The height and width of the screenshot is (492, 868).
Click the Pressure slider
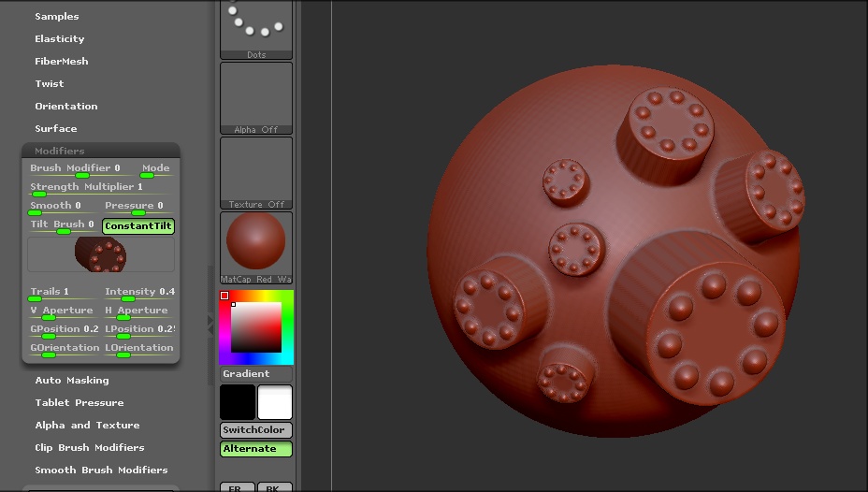coord(139,207)
